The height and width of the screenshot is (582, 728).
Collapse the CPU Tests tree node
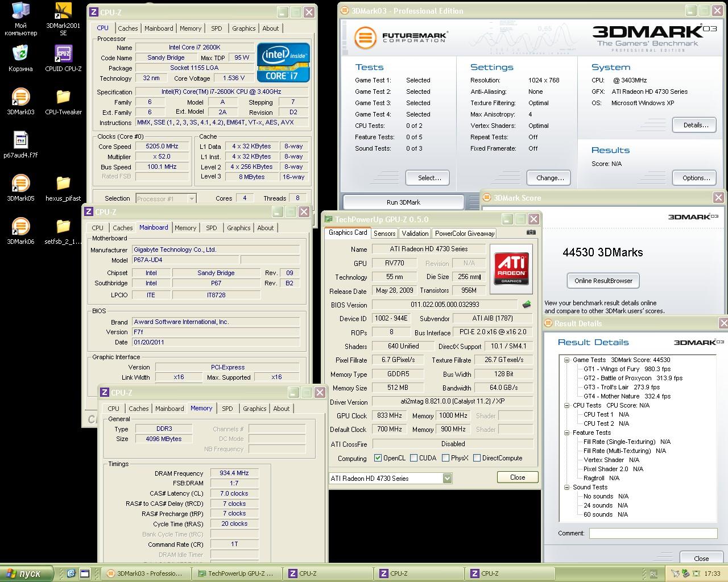(566, 405)
